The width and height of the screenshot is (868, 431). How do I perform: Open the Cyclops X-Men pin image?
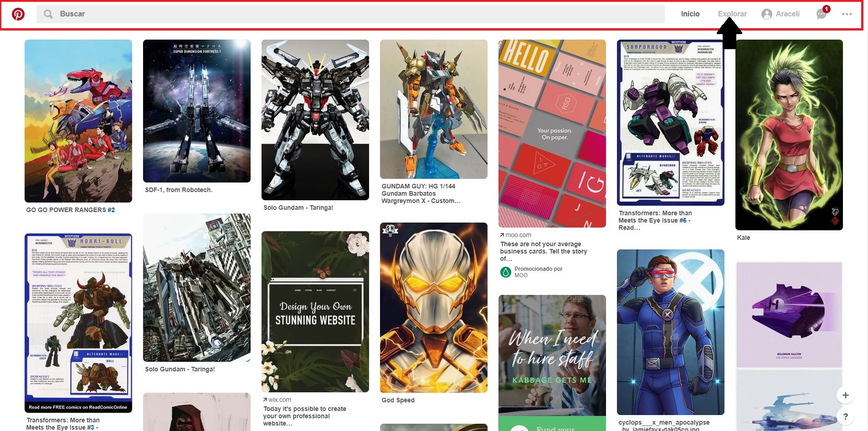671,332
